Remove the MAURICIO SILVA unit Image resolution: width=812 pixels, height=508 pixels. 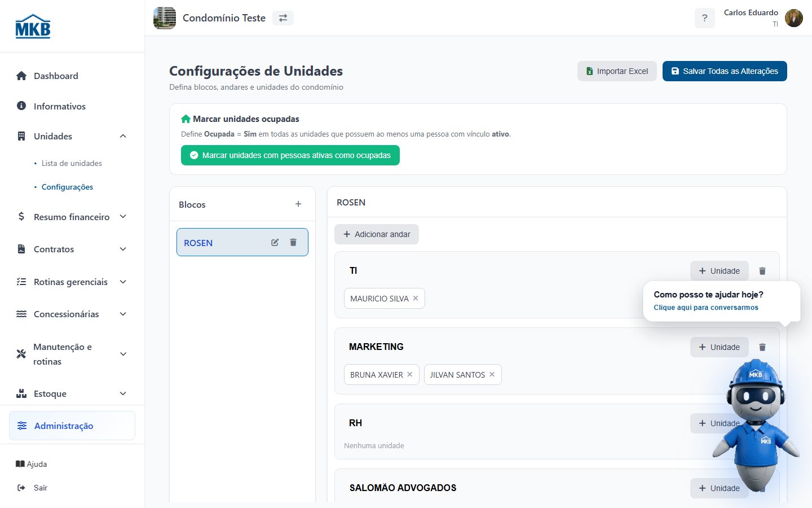(416, 298)
